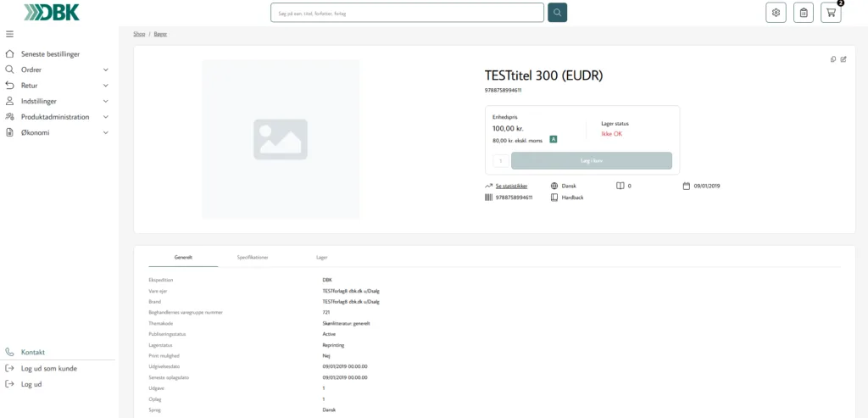Open the clipboard order list icon

(x=804, y=13)
